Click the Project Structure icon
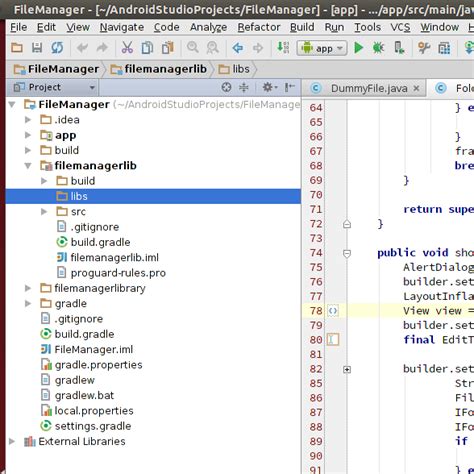 click(444, 49)
